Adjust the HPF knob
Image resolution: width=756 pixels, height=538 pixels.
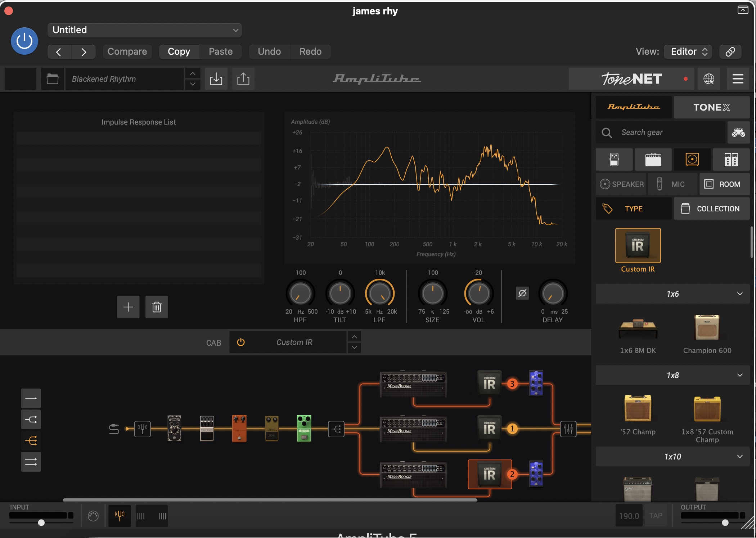click(300, 293)
